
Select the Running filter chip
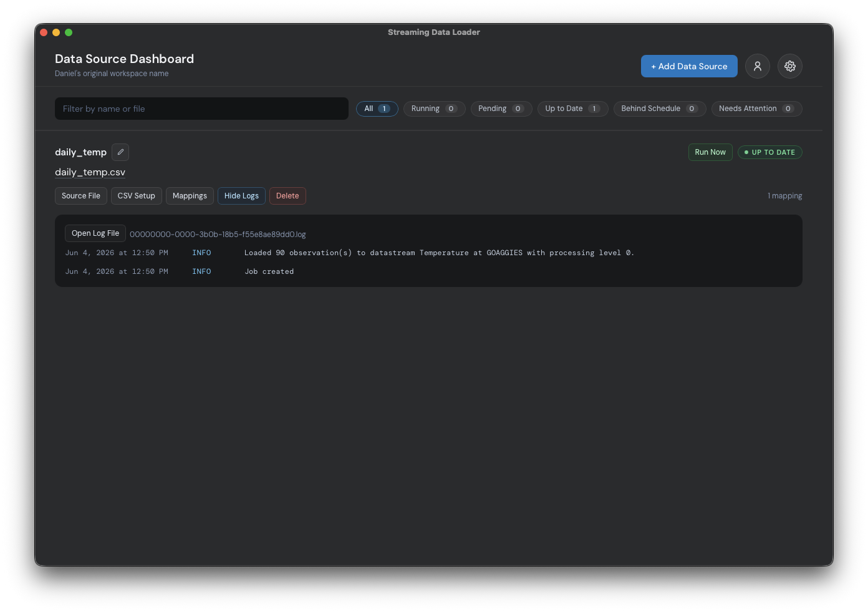pos(434,109)
